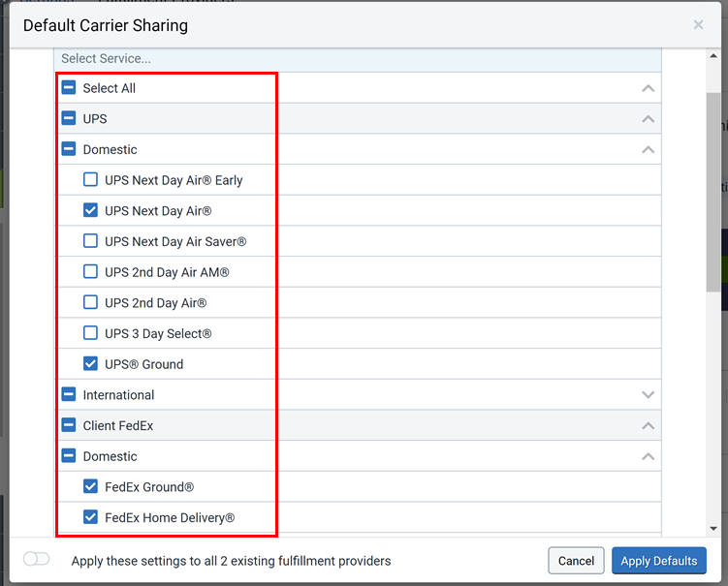Collapse the UPS carrier section
The width and height of the screenshot is (728, 586).
pos(648,119)
